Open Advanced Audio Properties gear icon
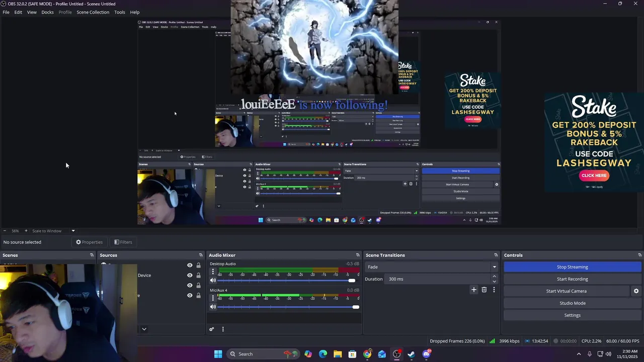Screen dimensions: 644x362 (x=212, y=329)
